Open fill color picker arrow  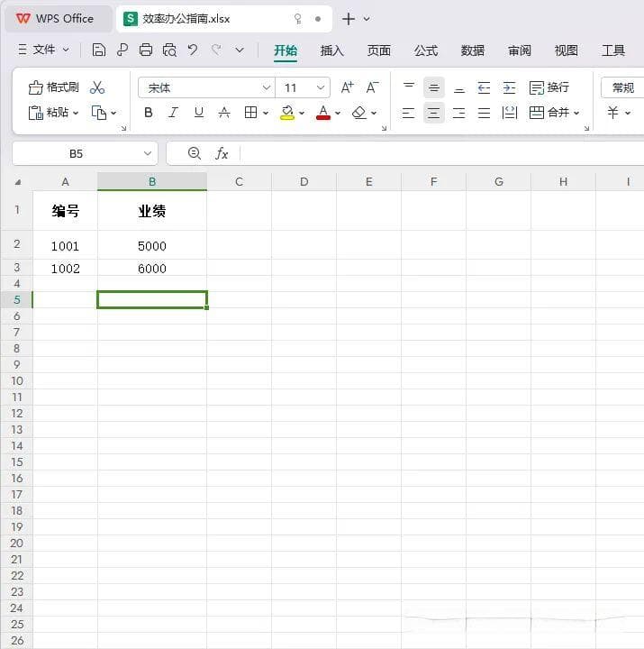click(302, 113)
